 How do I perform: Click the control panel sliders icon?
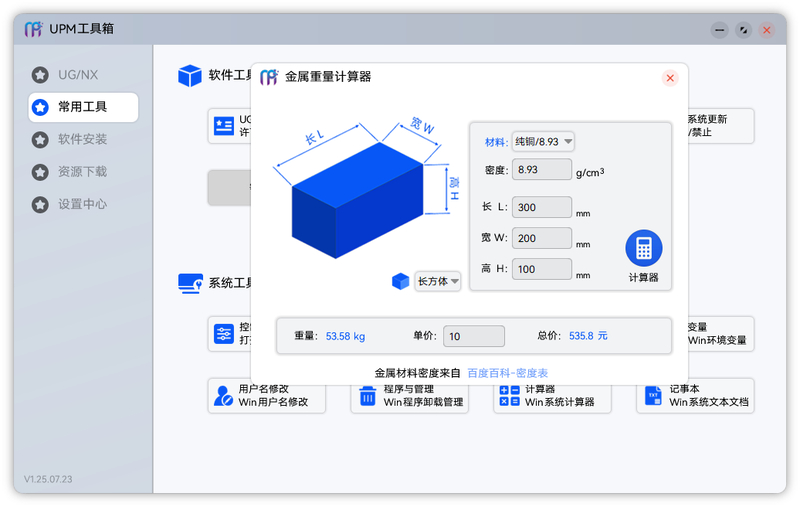pyautogui.click(x=223, y=334)
